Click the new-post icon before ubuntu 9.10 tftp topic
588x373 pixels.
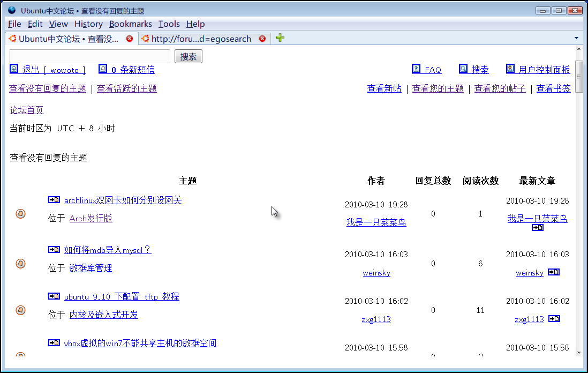[x=54, y=296]
